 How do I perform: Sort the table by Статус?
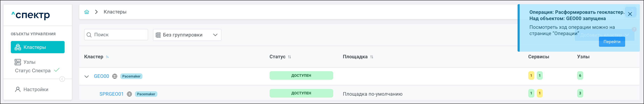pyautogui.click(x=290, y=57)
